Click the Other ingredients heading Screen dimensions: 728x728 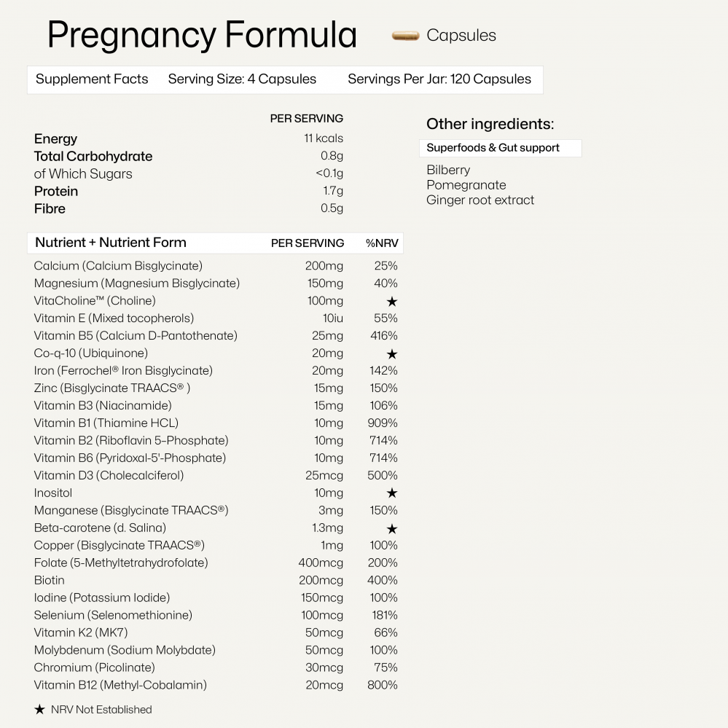tap(490, 124)
